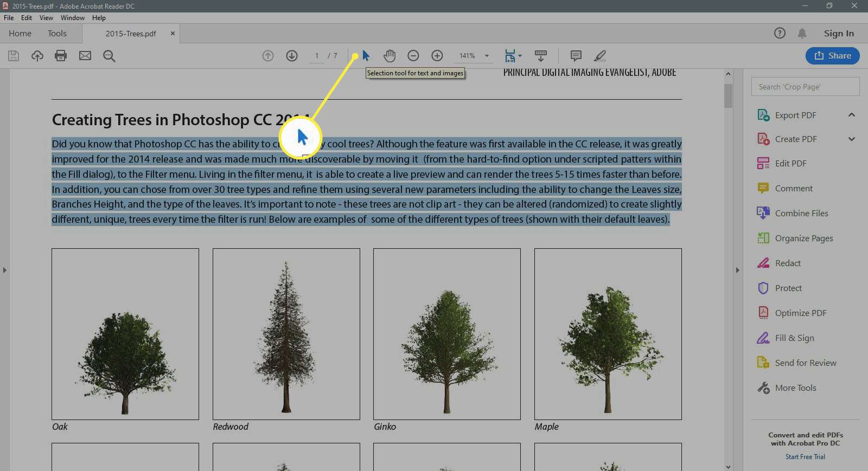Zoom out with minus icon
Screen dimensions: 868x471
click(413, 56)
